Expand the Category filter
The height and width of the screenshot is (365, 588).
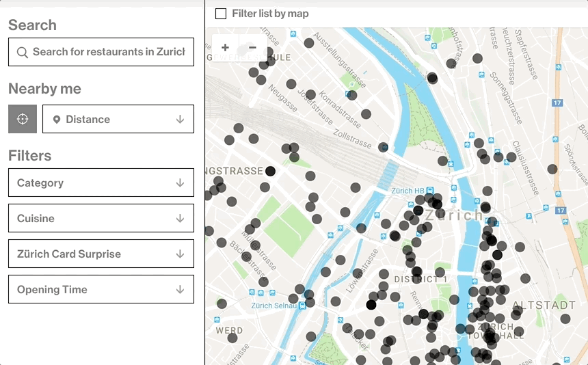click(x=101, y=182)
